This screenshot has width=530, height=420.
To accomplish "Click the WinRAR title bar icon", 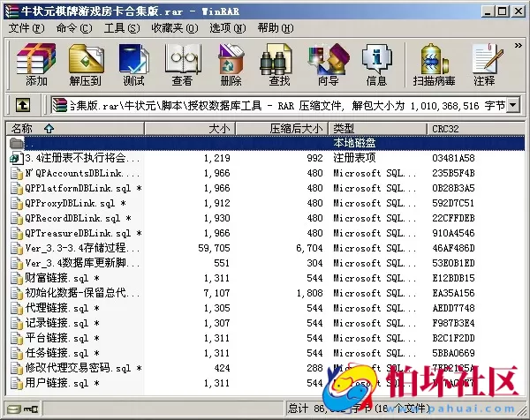I will [11, 11].
